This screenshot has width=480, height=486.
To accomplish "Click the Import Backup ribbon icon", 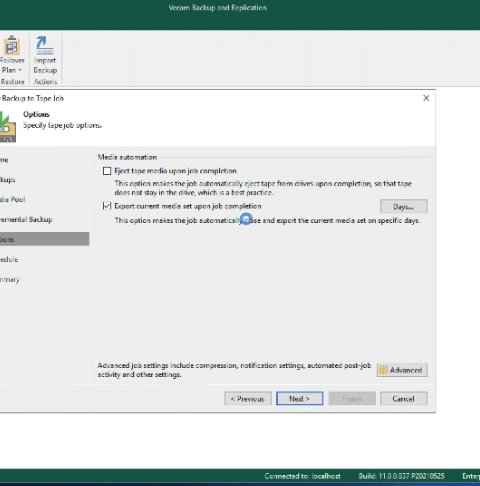I will 45,55.
